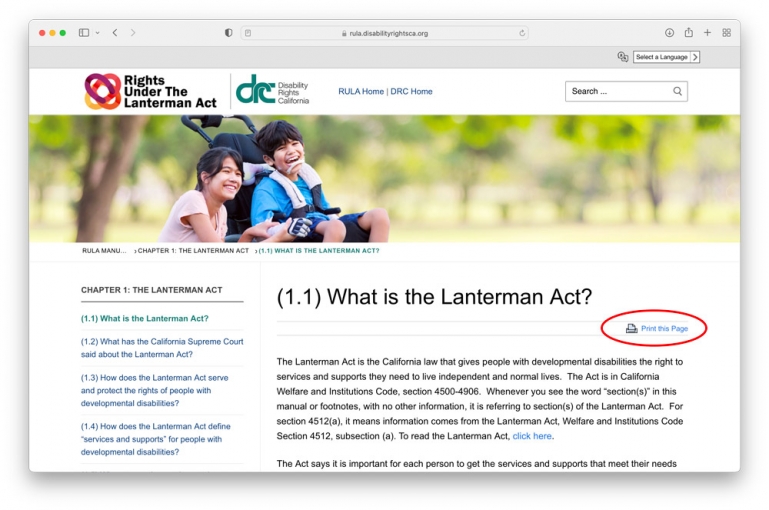Click the Print this Page link
769x510 pixels.
[x=665, y=329]
